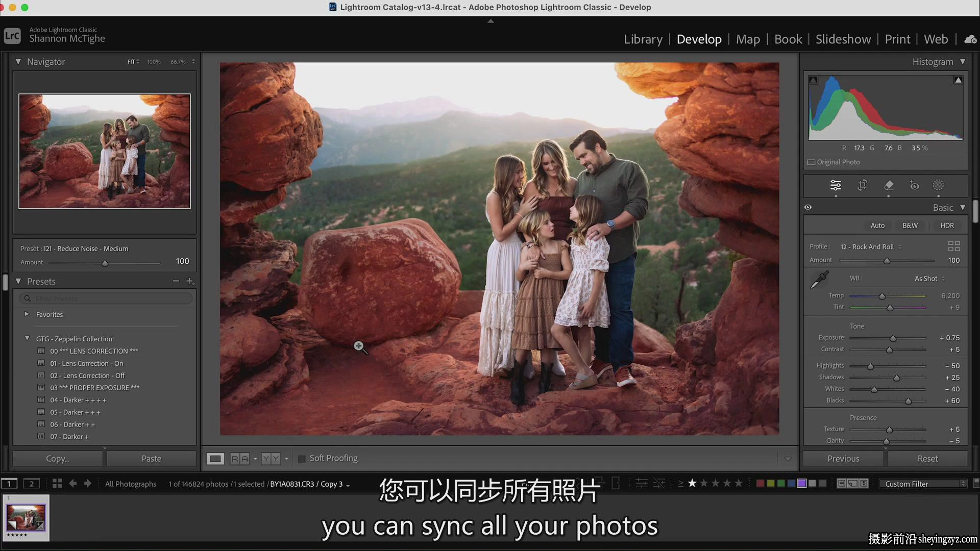Go back to previous photo arrow
The image size is (980, 551).
point(73,484)
